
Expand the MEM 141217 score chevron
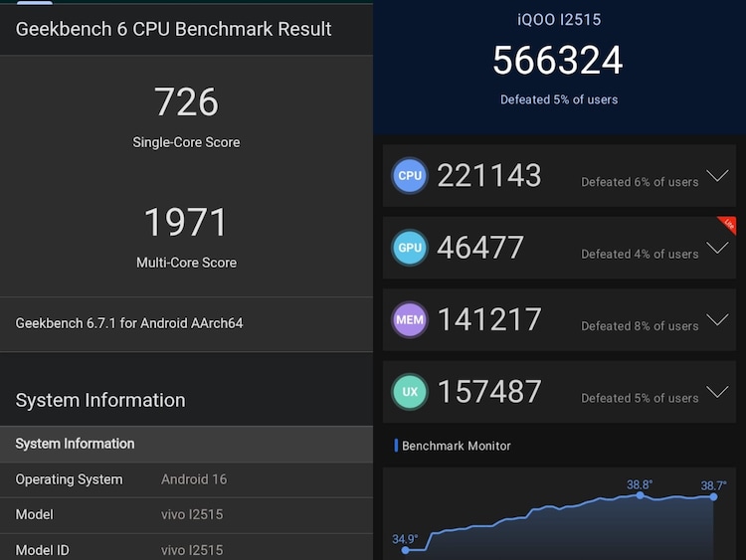pos(717,319)
